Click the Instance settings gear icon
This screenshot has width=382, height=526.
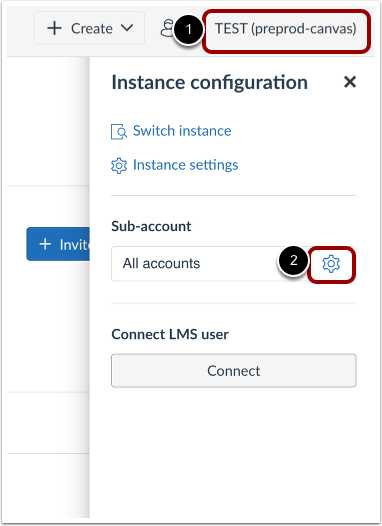click(x=119, y=166)
